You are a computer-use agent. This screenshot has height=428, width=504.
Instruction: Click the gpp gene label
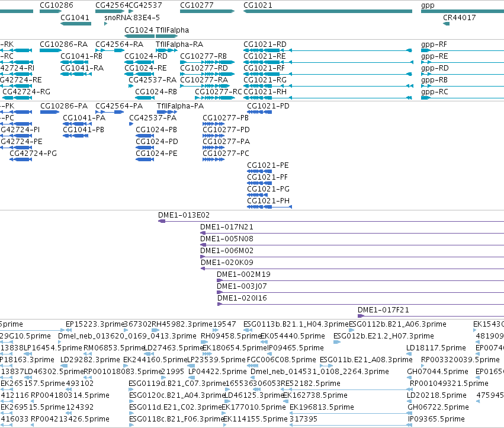(428, 5)
